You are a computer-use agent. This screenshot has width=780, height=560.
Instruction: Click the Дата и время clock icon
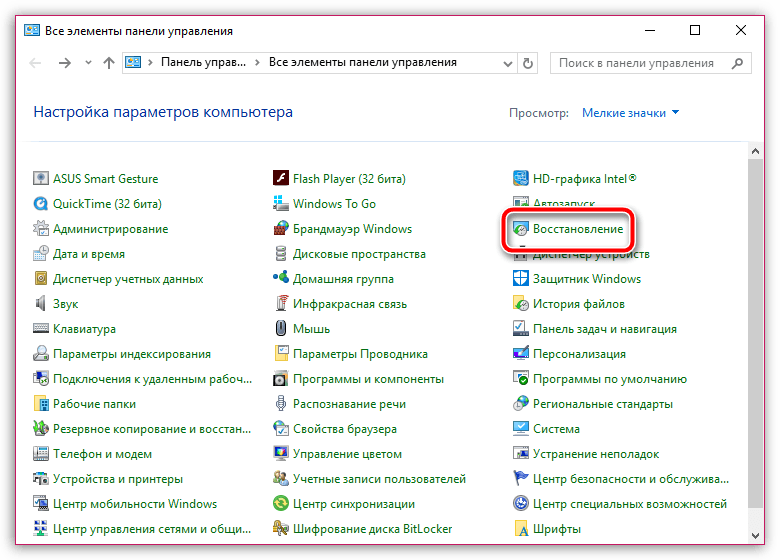click(x=40, y=253)
